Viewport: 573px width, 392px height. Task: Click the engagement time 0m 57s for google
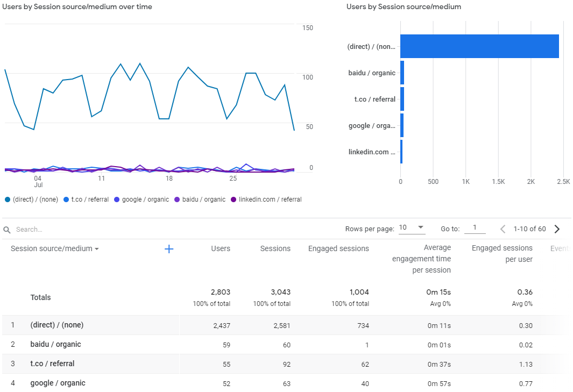pyautogui.click(x=439, y=383)
